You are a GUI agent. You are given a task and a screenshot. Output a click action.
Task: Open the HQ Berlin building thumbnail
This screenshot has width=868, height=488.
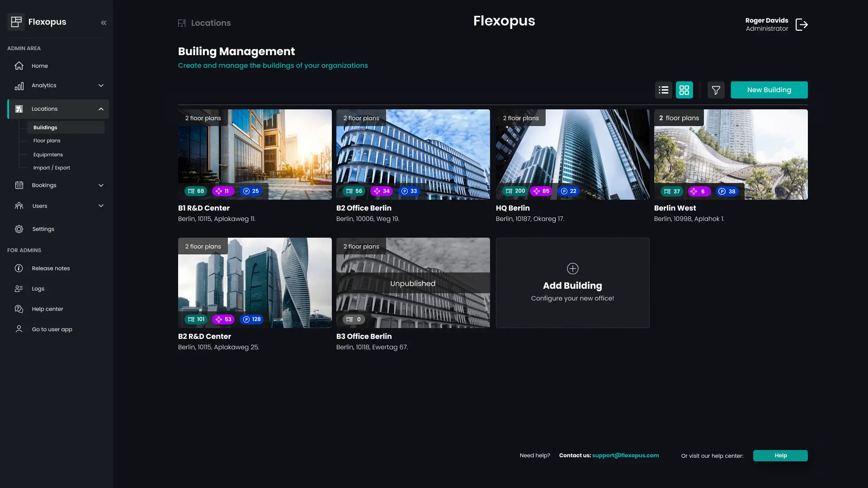tap(572, 154)
